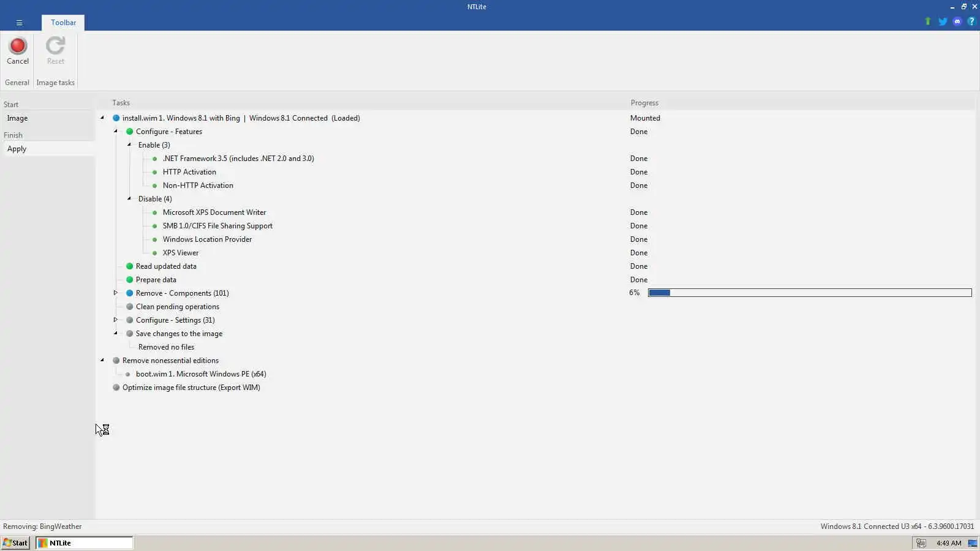Click the green dot beside Configure - Features

[129, 132]
